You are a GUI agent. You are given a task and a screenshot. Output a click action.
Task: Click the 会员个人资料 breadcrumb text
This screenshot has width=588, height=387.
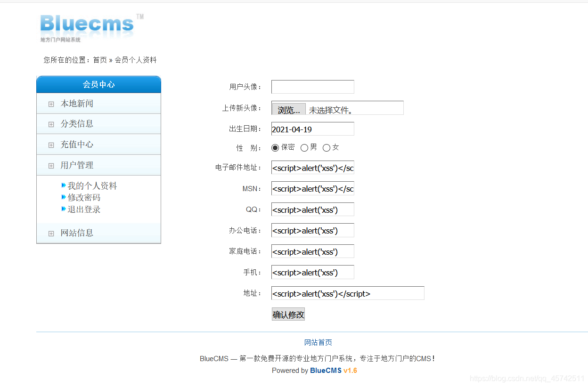click(x=136, y=60)
